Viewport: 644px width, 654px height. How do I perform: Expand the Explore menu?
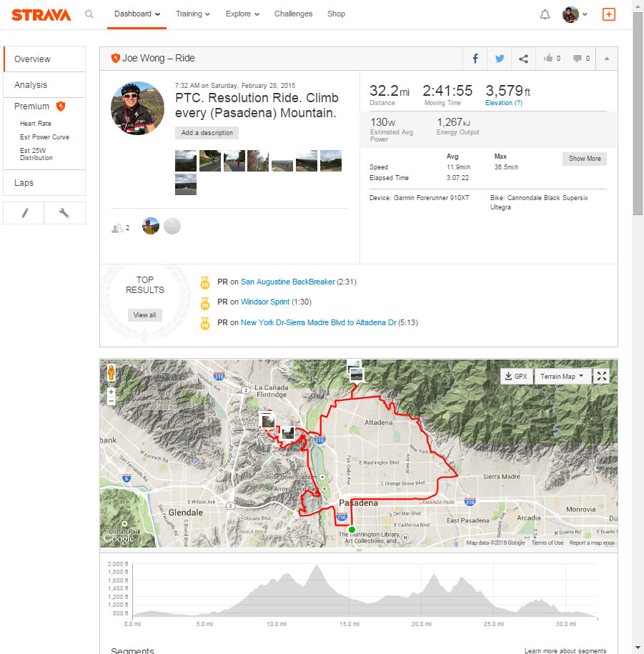point(242,14)
